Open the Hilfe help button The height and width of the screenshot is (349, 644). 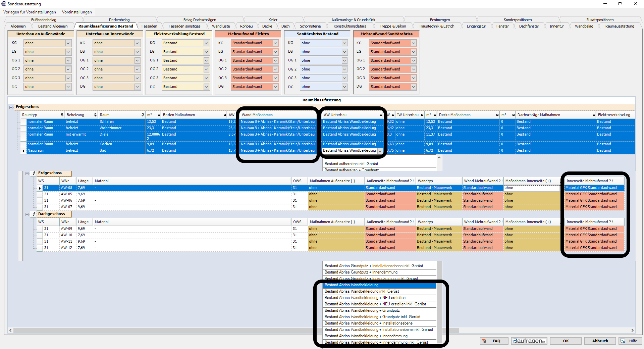coord(630,341)
